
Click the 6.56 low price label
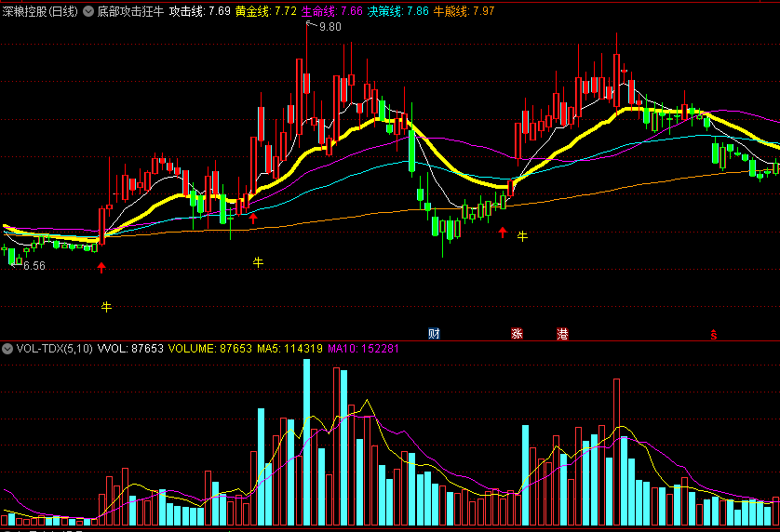pyautogui.click(x=34, y=266)
